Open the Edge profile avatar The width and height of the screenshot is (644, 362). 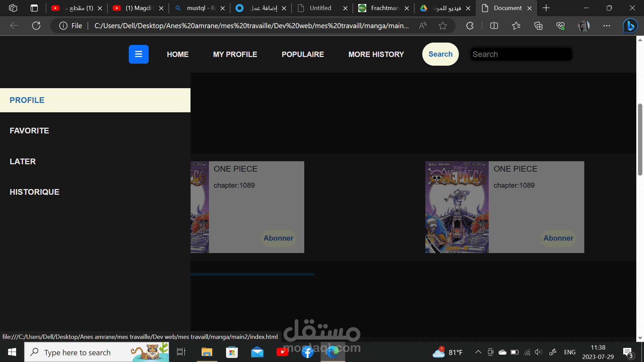584,26
